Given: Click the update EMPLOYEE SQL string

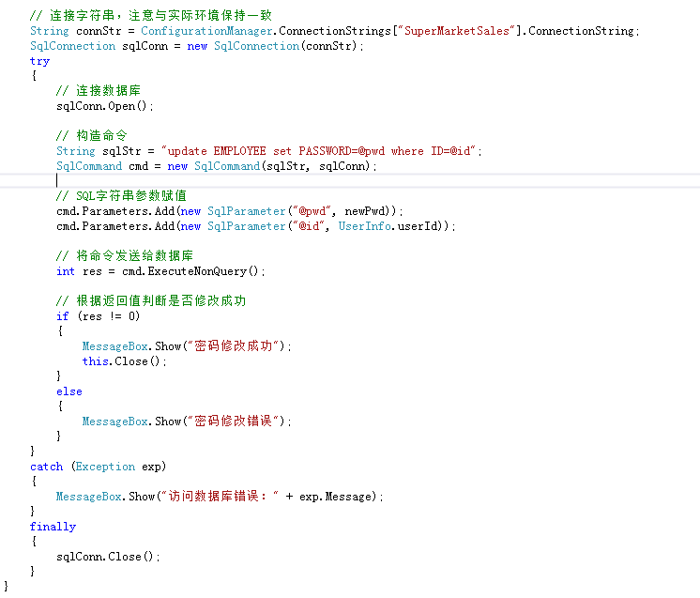Looking at the screenshot, I should click(x=319, y=151).
